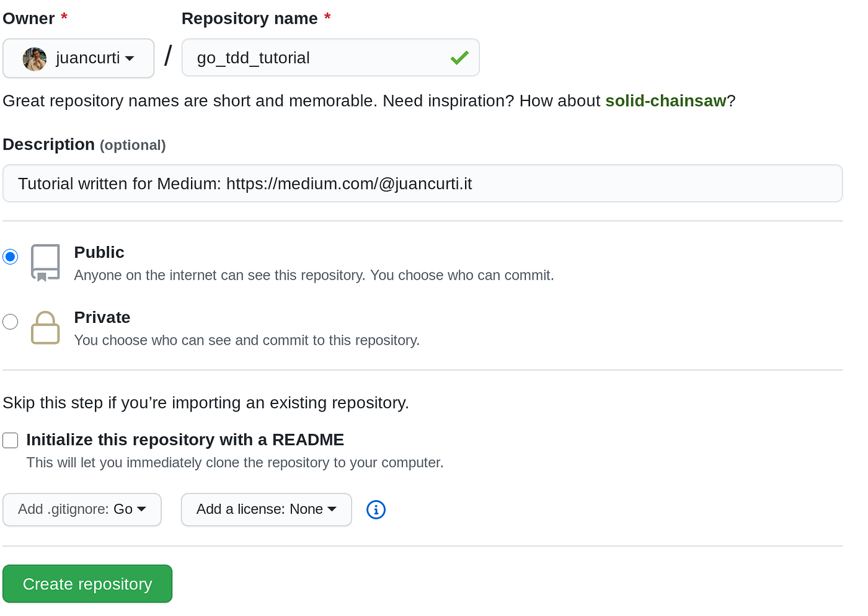The height and width of the screenshot is (616, 868).
Task: Click the juancurti profile avatar
Action: pyautogui.click(x=35, y=59)
